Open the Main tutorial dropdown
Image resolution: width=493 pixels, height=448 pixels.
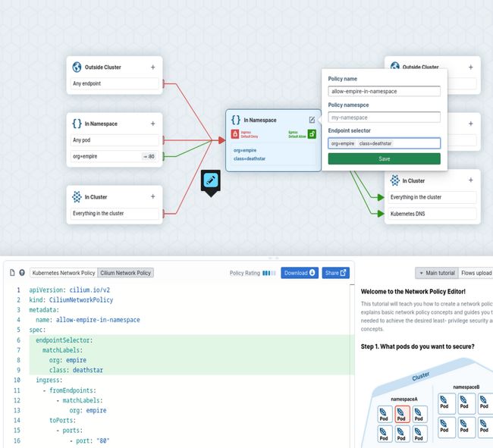pyautogui.click(x=437, y=273)
